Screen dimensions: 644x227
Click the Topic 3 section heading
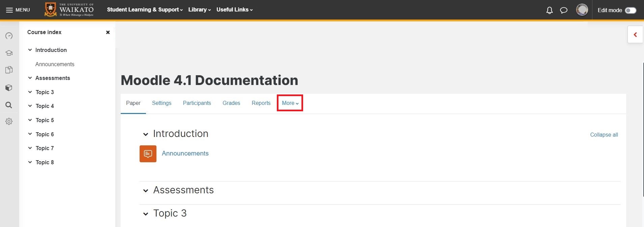click(x=170, y=213)
